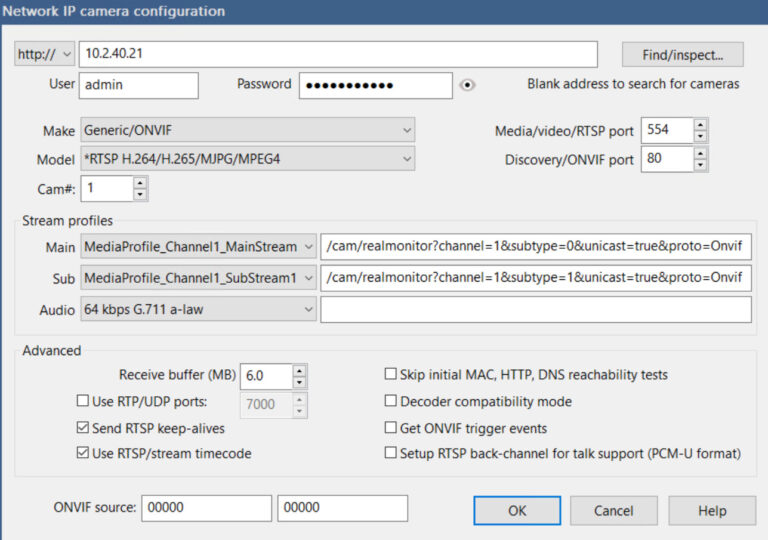Viewport: 768px width, 540px height.
Task: Click the Find/inspect... button
Action: click(x=681, y=54)
